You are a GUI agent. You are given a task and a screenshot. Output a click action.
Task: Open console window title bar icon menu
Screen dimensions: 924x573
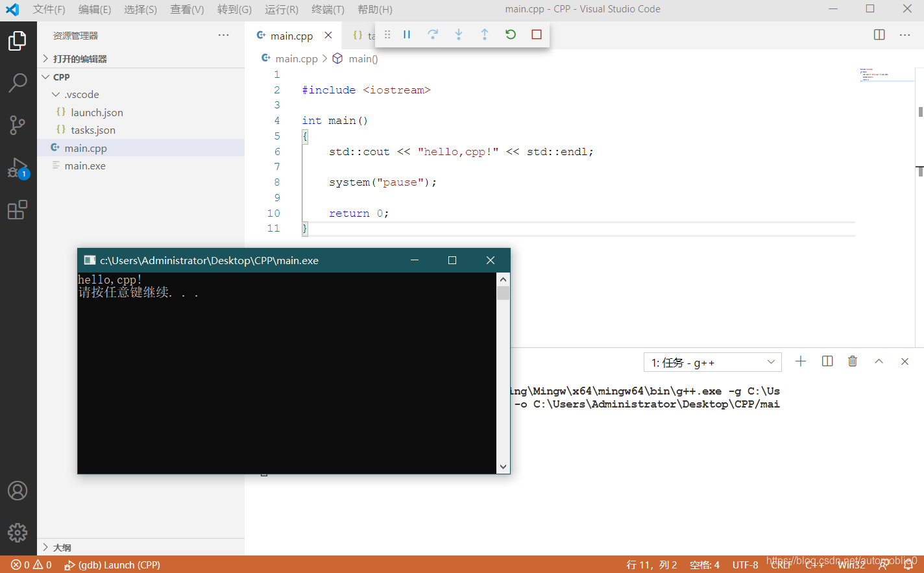pos(90,260)
